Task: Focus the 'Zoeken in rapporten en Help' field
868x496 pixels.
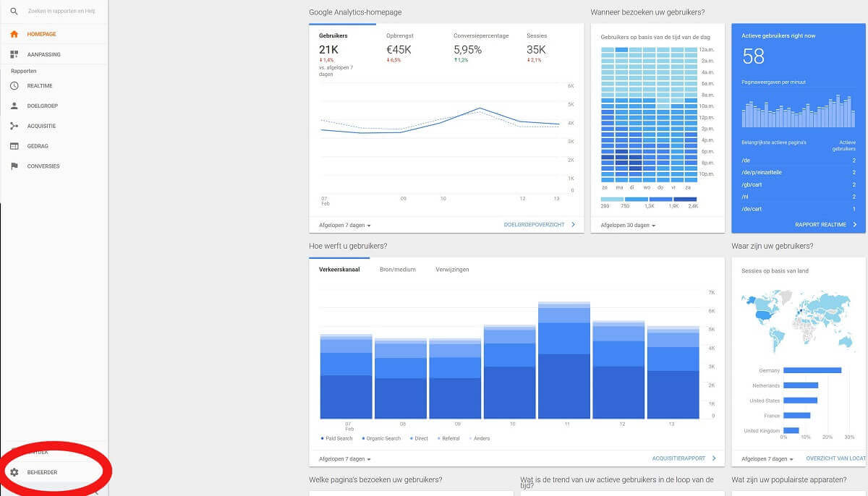Action: point(61,12)
